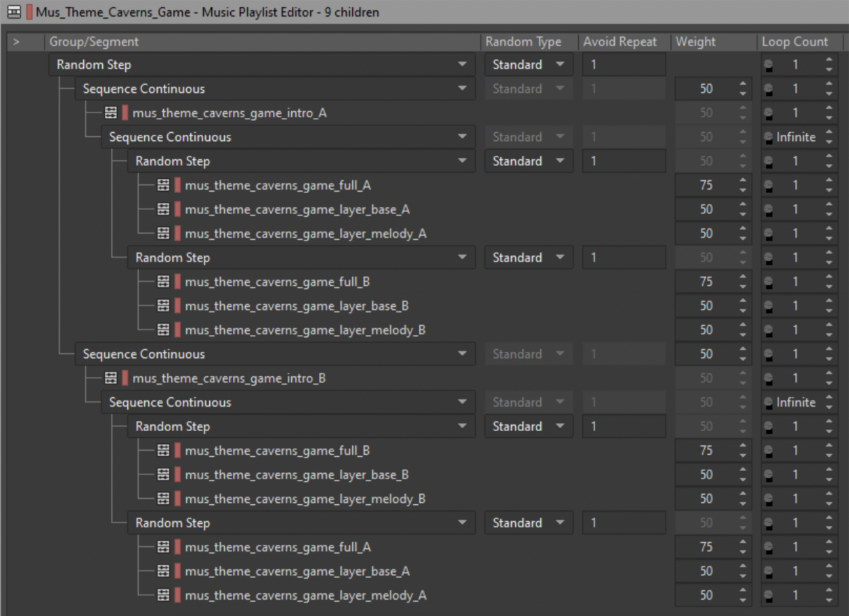Click the loop icon beside Infinite under intro_A
Screen dimensions: 849x616
[769, 137]
